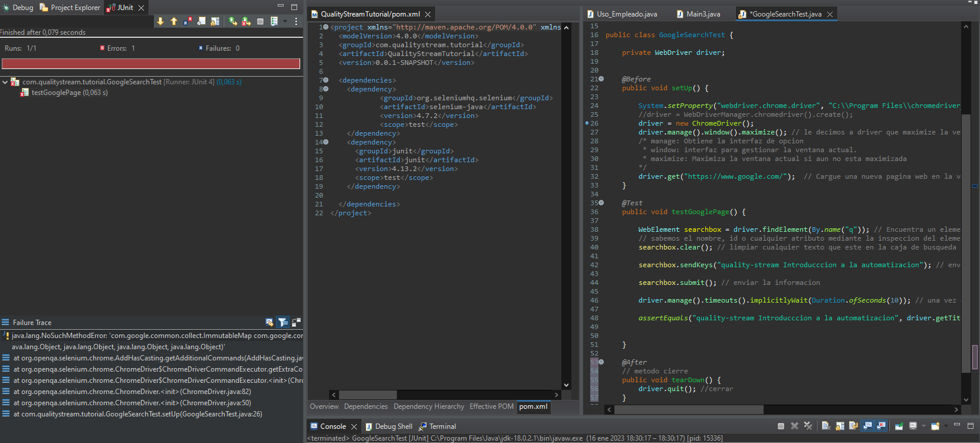Open the Display Selected Console dropdown arrow
This screenshot has width=980, height=443.
[x=923, y=426]
